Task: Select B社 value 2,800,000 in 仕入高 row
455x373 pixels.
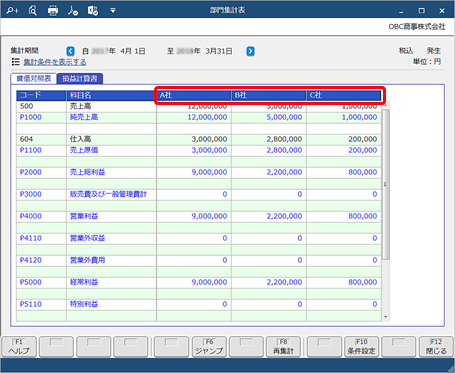Action: 269,139
